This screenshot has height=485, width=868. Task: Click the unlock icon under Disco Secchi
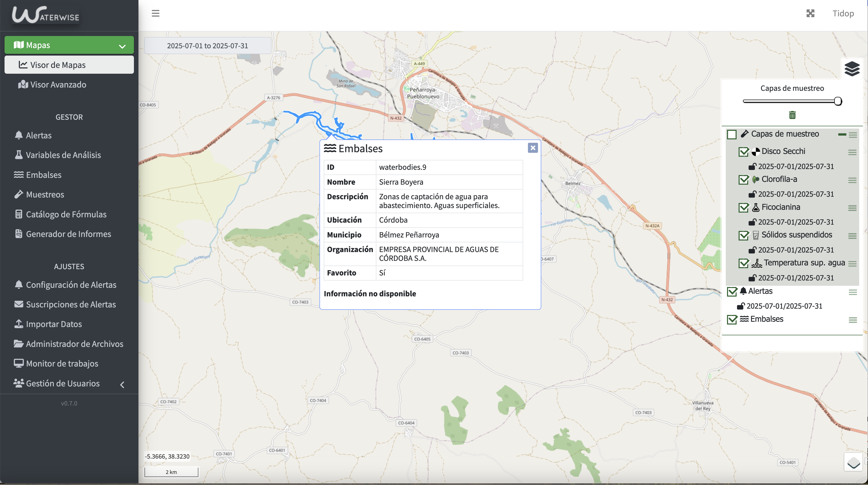(752, 166)
